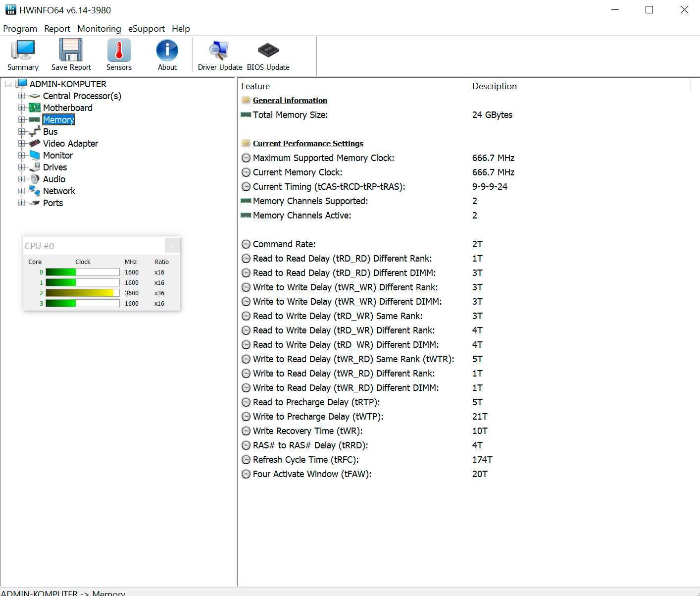Image resolution: width=700 pixels, height=596 pixels.
Task: Click the memory icon beside Total Memory Size
Action: click(246, 114)
